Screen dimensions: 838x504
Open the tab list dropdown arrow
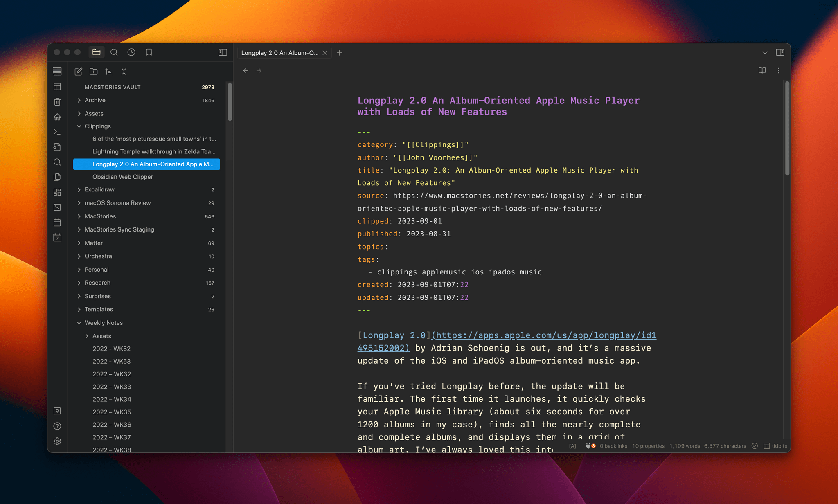(765, 53)
